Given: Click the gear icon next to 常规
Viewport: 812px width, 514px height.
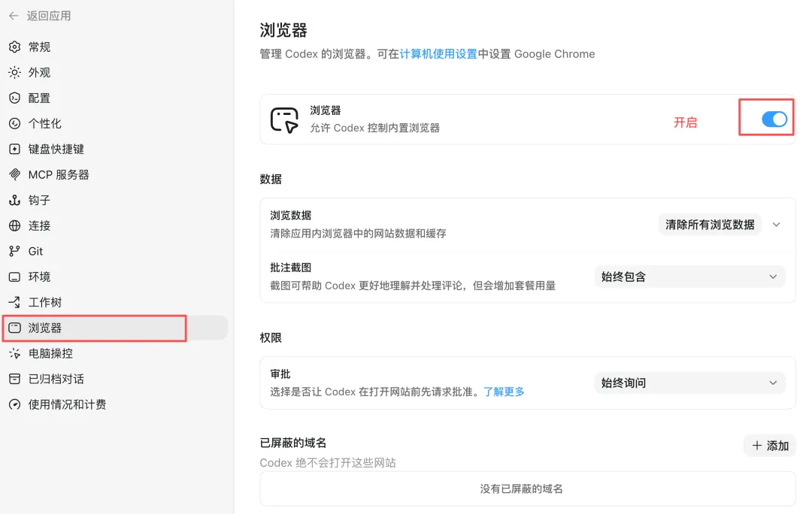Looking at the screenshot, I should click(14, 47).
